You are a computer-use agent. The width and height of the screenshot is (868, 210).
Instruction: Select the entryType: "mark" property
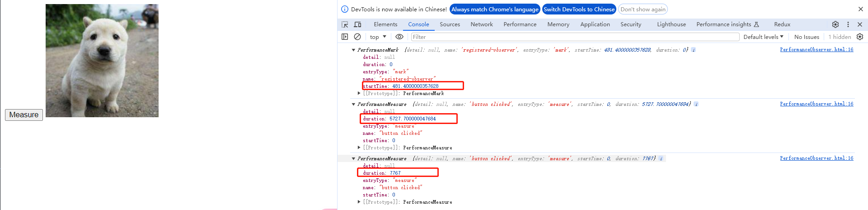pos(385,72)
